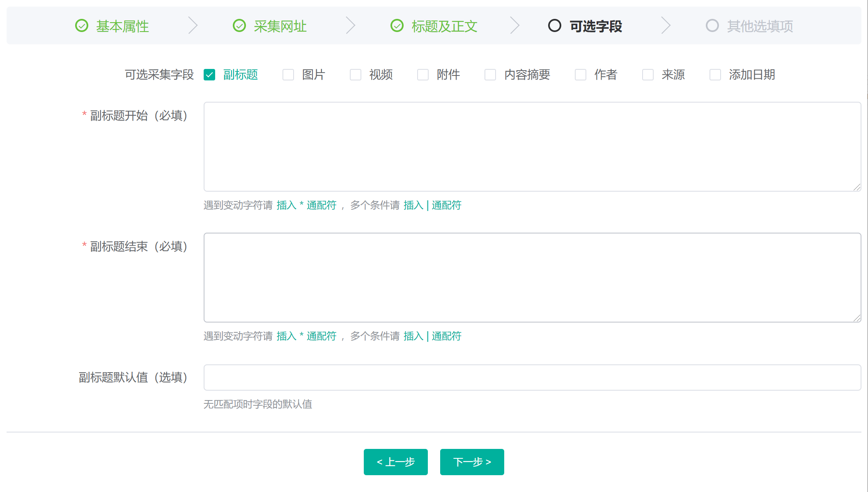This screenshot has width=868, height=492.
Task: Click into the 副标题结束 text area
Action: coord(532,277)
